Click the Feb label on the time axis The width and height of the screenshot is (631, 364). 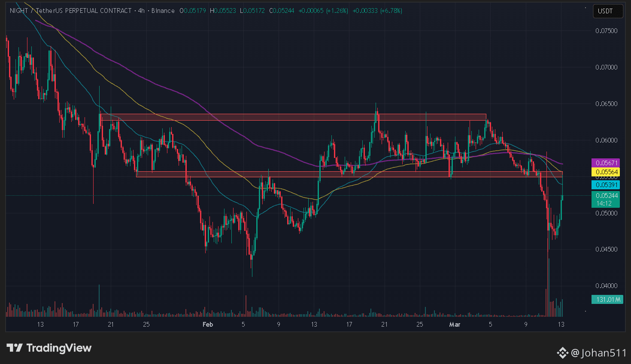(x=208, y=325)
